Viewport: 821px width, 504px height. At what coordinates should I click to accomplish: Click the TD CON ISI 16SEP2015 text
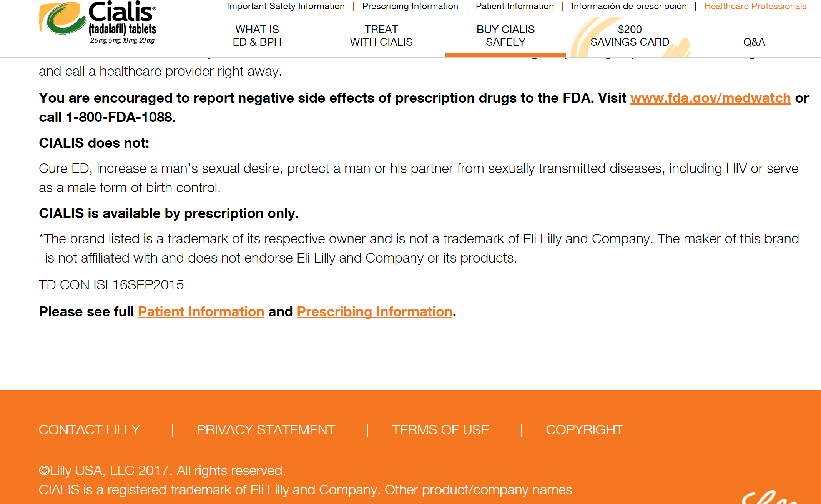[x=111, y=285]
